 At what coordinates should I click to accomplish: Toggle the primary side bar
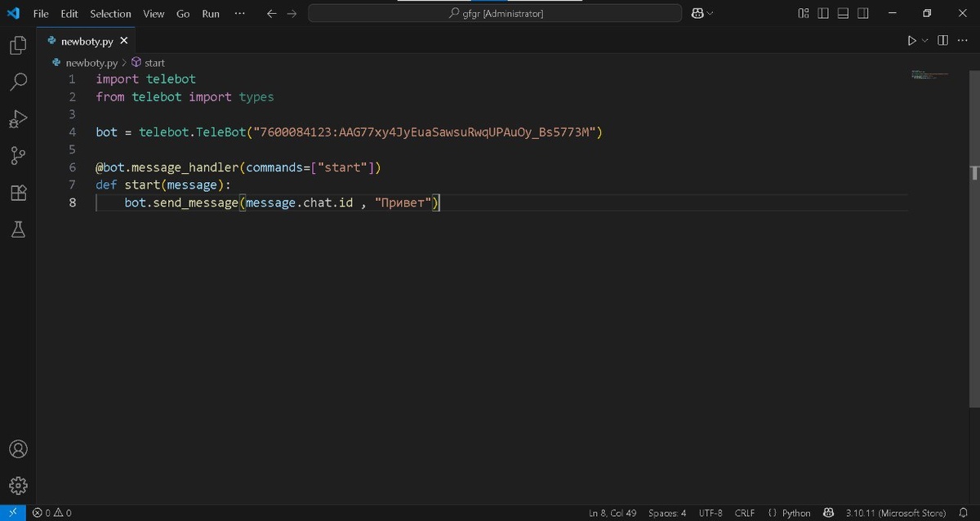point(823,13)
